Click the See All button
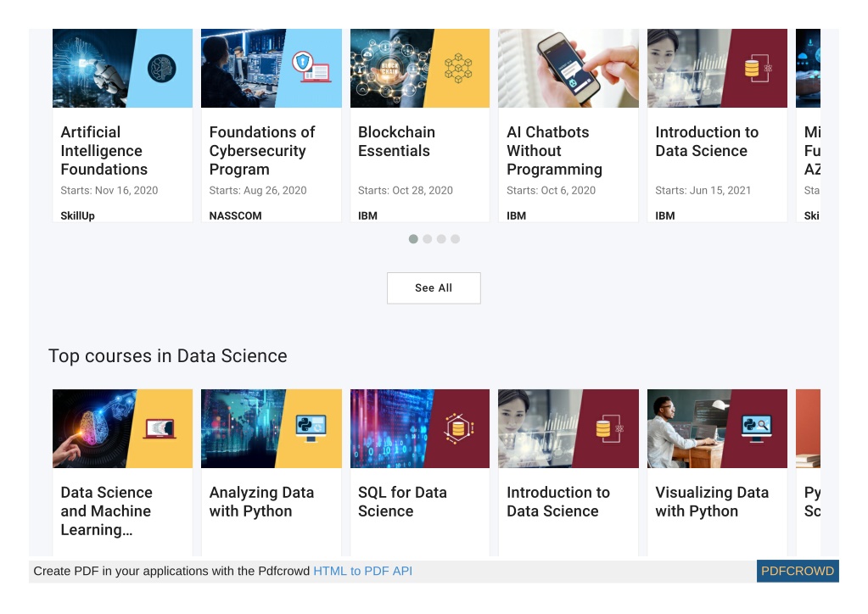 [434, 287]
